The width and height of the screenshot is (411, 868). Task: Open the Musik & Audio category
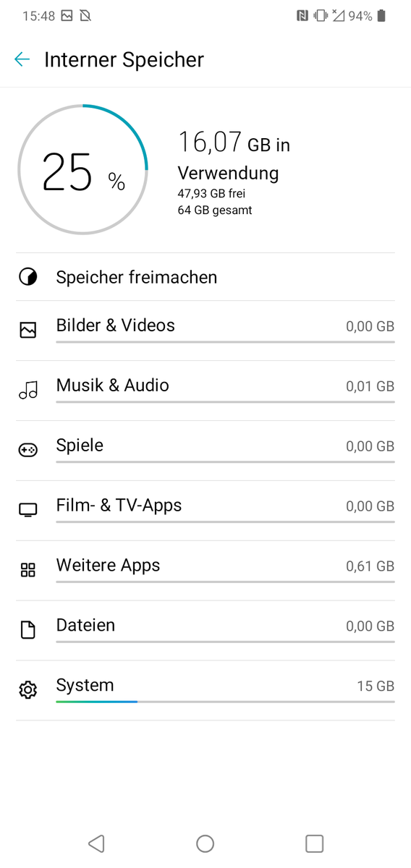205,391
